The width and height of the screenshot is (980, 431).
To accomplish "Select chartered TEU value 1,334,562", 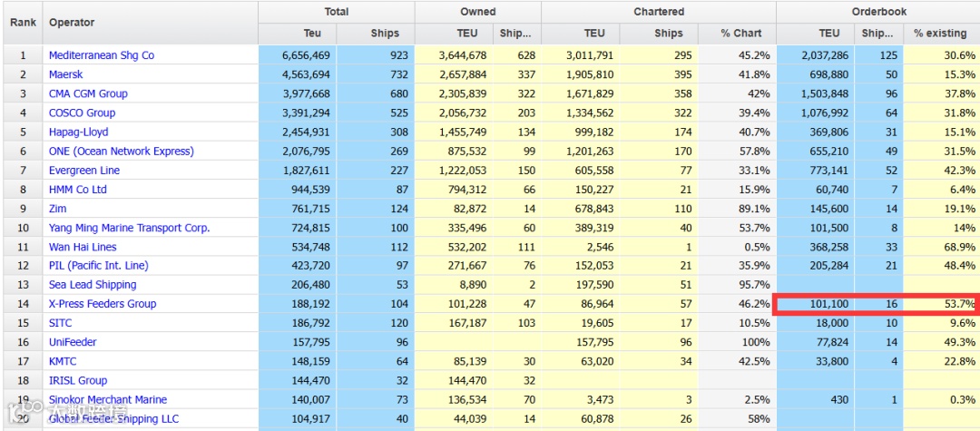I will pos(590,113).
